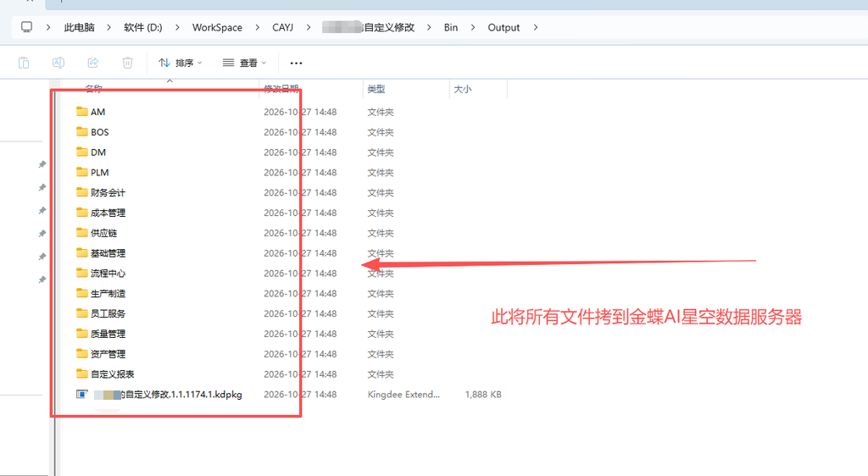The image size is (868, 476).
Task: Select the 基础管理 folder icon
Action: point(82,252)
